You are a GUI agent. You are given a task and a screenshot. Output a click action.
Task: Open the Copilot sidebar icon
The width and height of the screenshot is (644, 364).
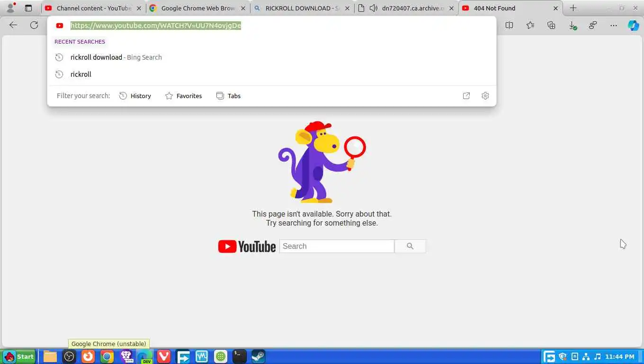point(634,25)
